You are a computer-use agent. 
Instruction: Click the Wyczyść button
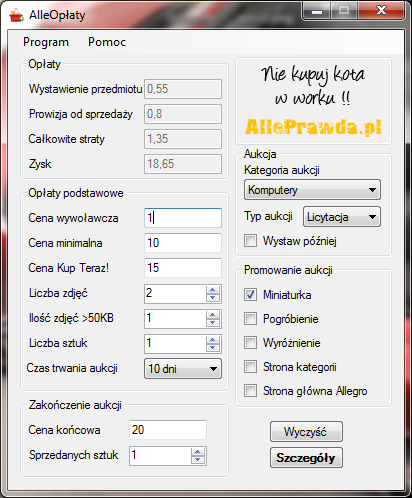coord(306,432)
